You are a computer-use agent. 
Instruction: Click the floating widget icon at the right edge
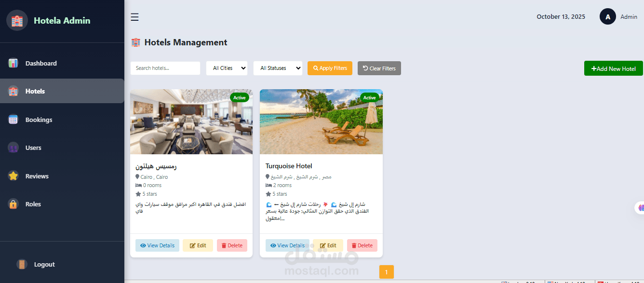(x=640, y=208)
